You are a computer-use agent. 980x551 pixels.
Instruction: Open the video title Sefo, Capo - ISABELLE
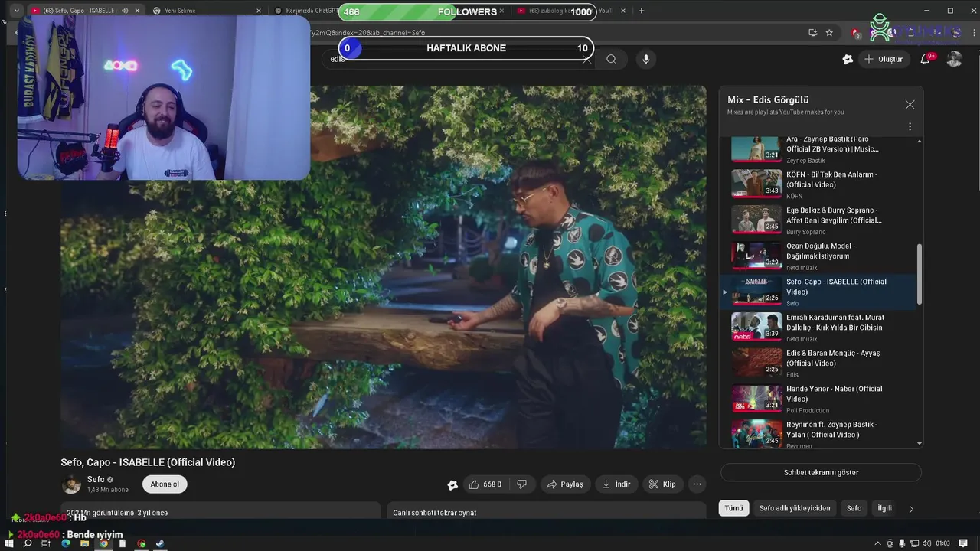(148, 462)
